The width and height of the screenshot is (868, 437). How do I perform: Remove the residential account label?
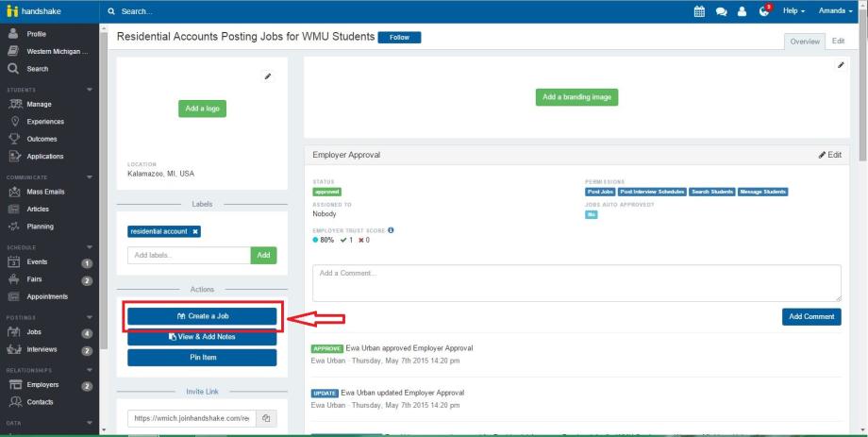point(195,231)
